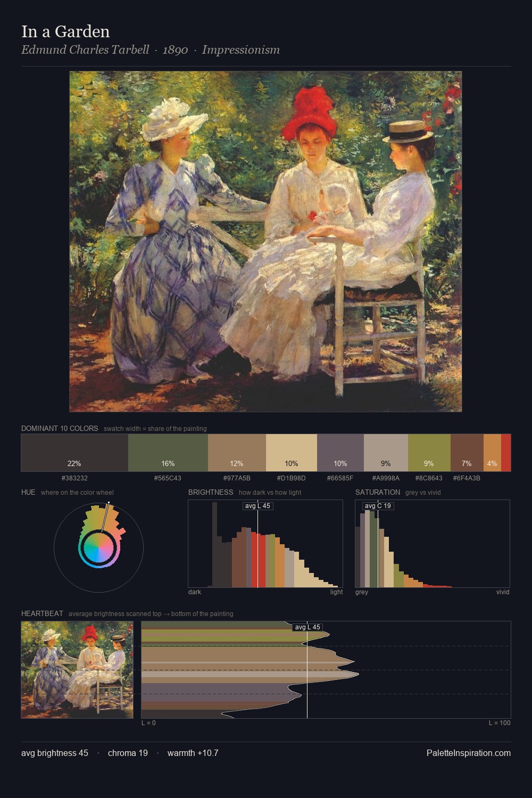The width and height of the screenshot is (532, 798).
Task: Click the tallest dark bar in brightness histogram
Action: 214,544
